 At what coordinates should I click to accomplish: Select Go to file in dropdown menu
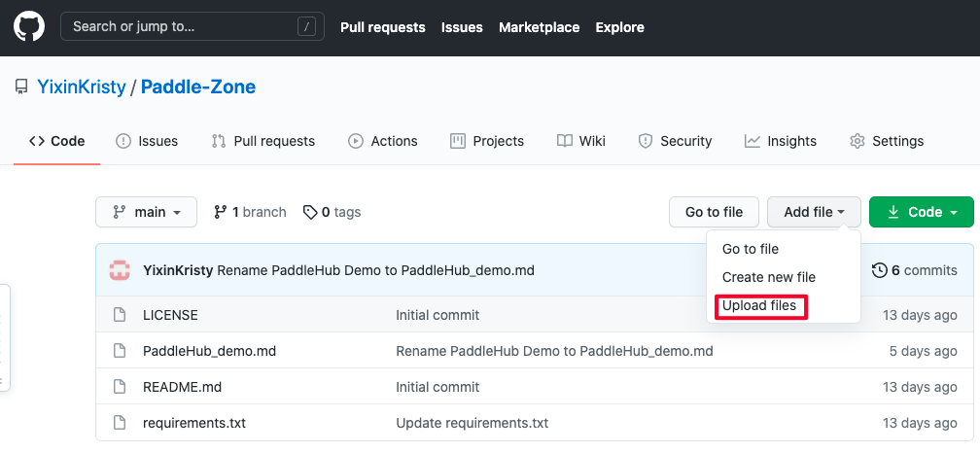pos(750,249)
